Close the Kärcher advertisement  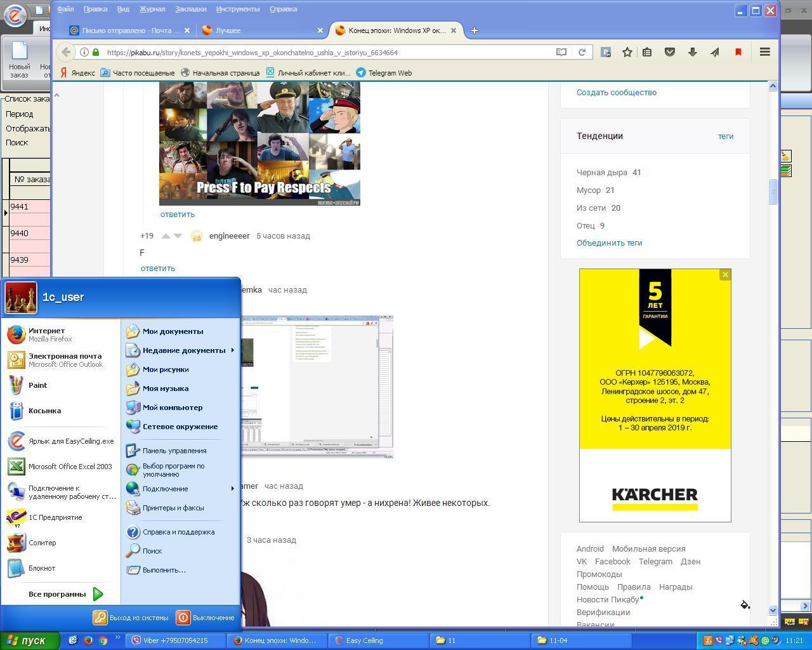[x=725, y=275]
